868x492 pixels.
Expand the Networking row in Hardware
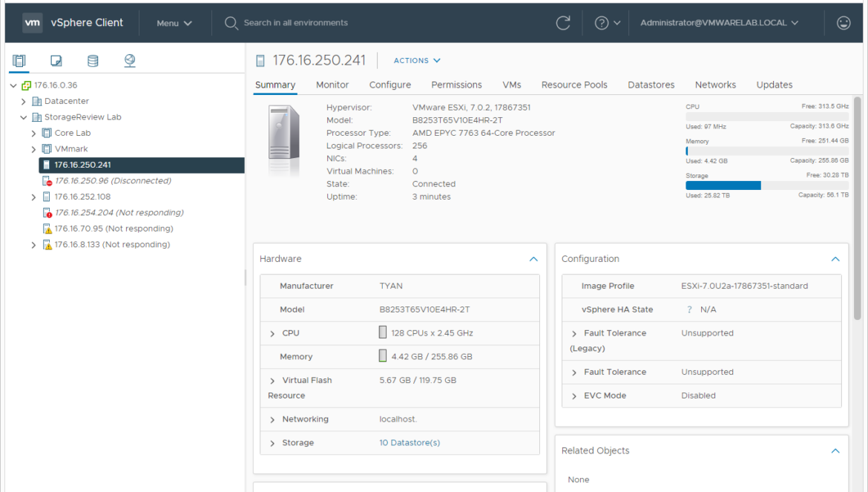click(272, 419)
